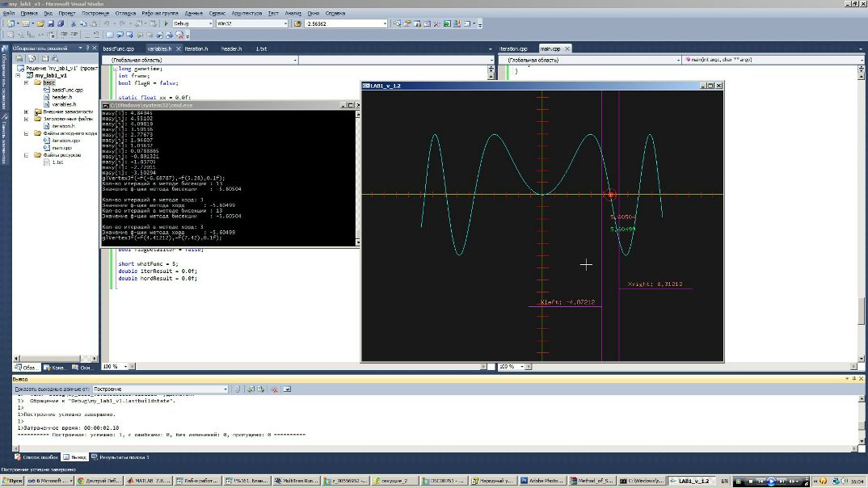Select main.cpp in the Solution Explorer
868x488 pixels.
point(61,148)
